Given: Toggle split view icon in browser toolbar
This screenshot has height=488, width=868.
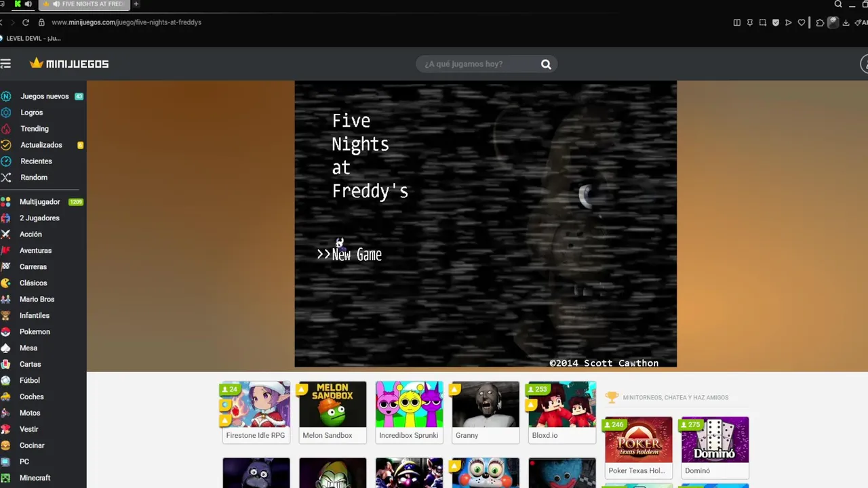Looking at the screenshot, I should pos(737,22).
